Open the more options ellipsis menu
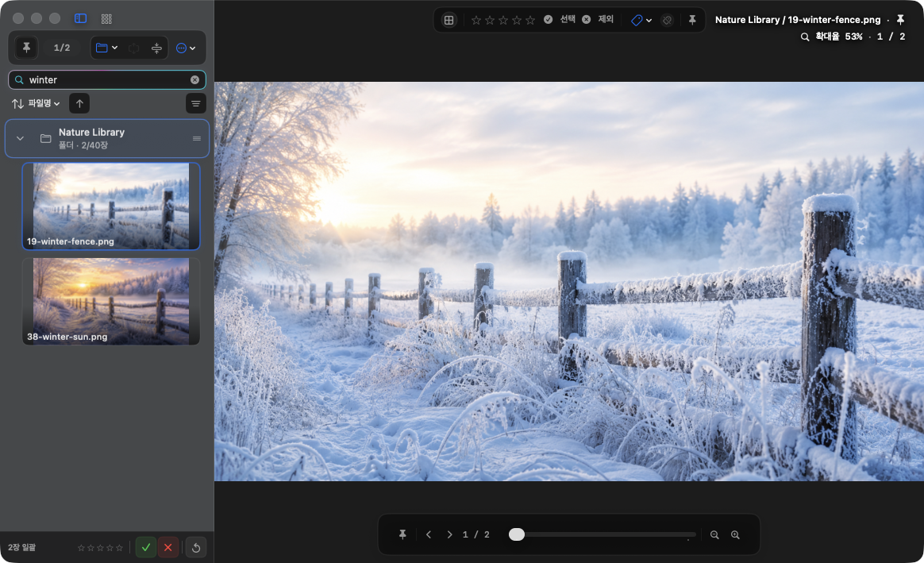The height and width of the screenshot is (563, 924). pos(186,48)
